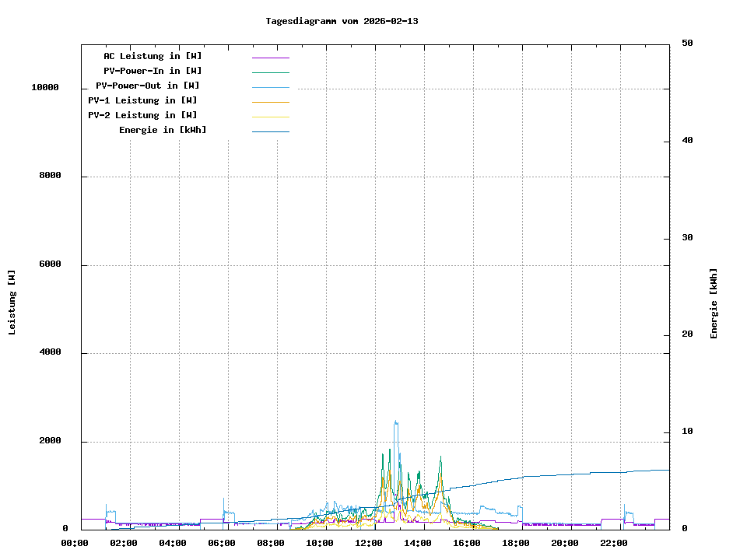Click the Energie [kWh] right axis title
Viewport: 747px width, 560px height.
point(714,303)
